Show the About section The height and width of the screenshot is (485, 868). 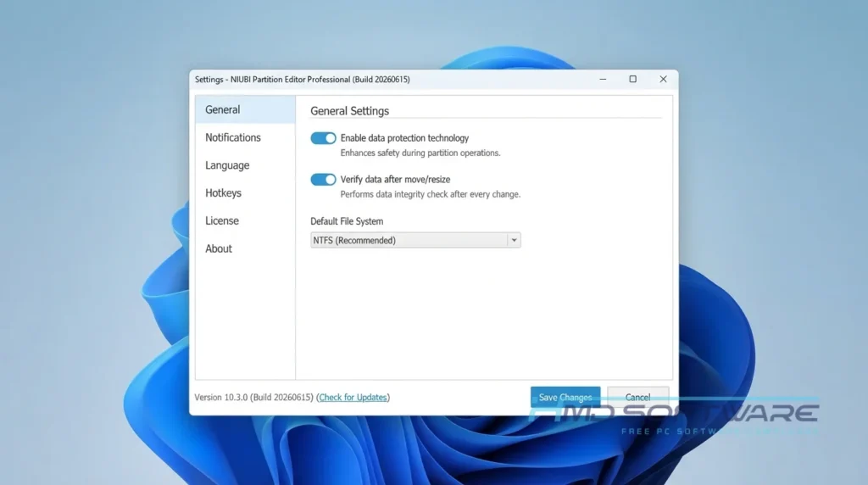245,248
